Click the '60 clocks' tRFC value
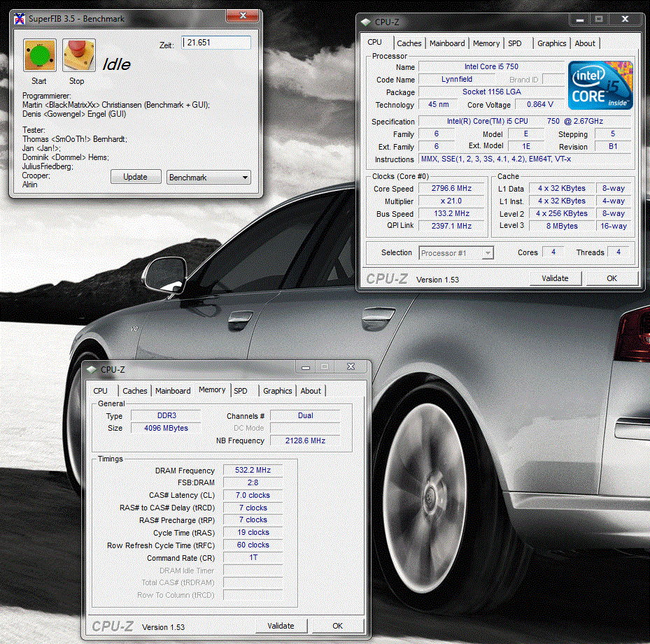The height and width of the screenshot is (644, 650). [x=253, y=545]
